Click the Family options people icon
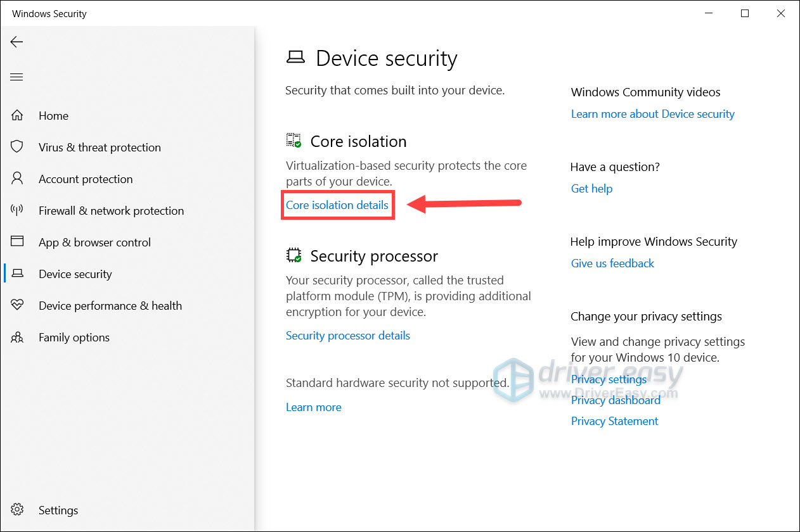This screenshot has width=800, height=532. 17,337
